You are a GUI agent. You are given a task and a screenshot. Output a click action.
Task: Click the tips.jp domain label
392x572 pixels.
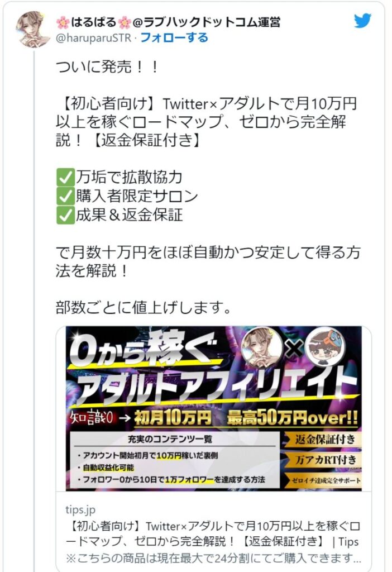(x=80, y=509)
